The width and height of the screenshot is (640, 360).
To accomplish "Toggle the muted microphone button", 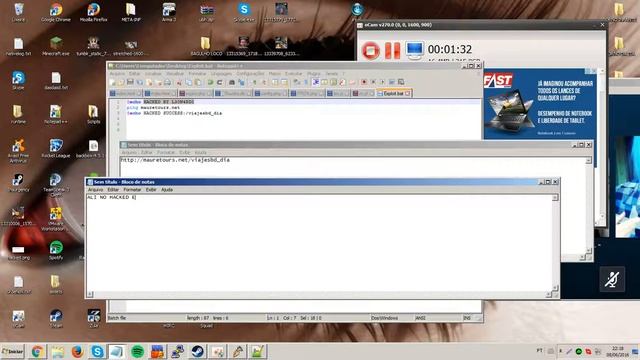I will (x=612, y=279).
